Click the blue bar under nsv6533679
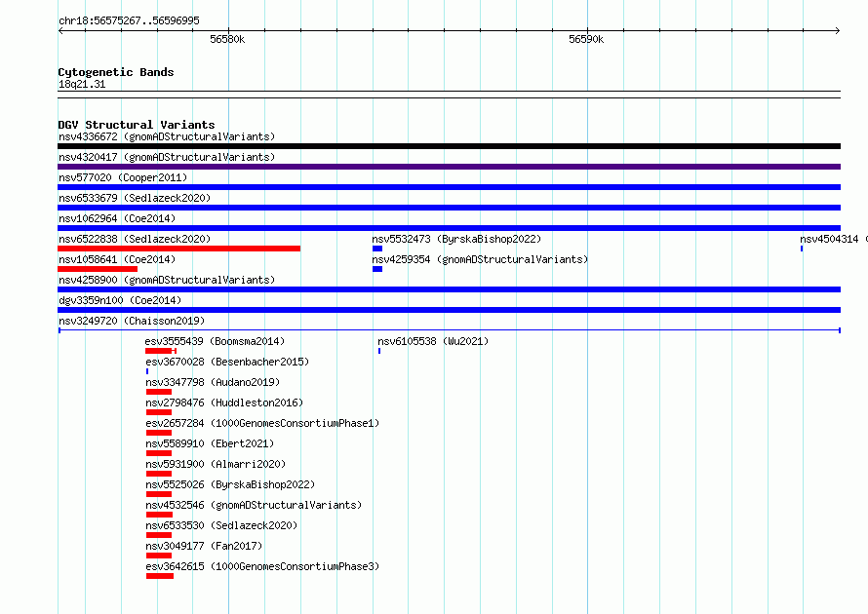 tap(449, 208)
